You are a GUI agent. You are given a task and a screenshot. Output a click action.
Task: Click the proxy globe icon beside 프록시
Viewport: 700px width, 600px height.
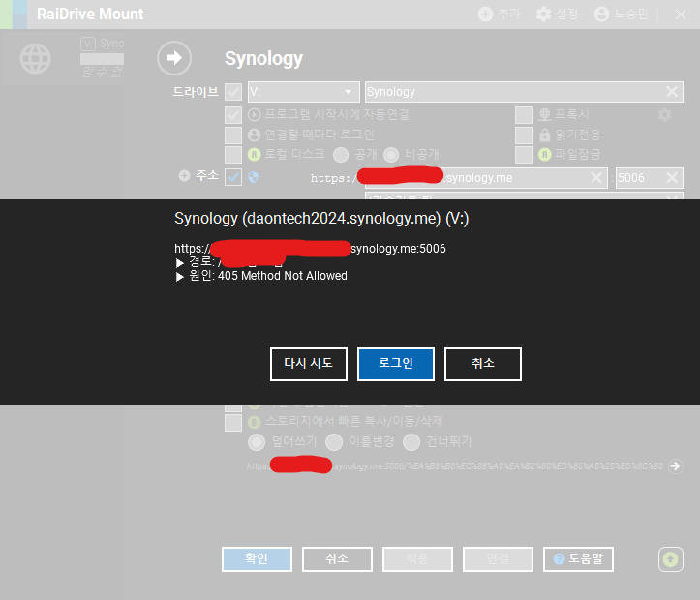[x=545, y=114]
